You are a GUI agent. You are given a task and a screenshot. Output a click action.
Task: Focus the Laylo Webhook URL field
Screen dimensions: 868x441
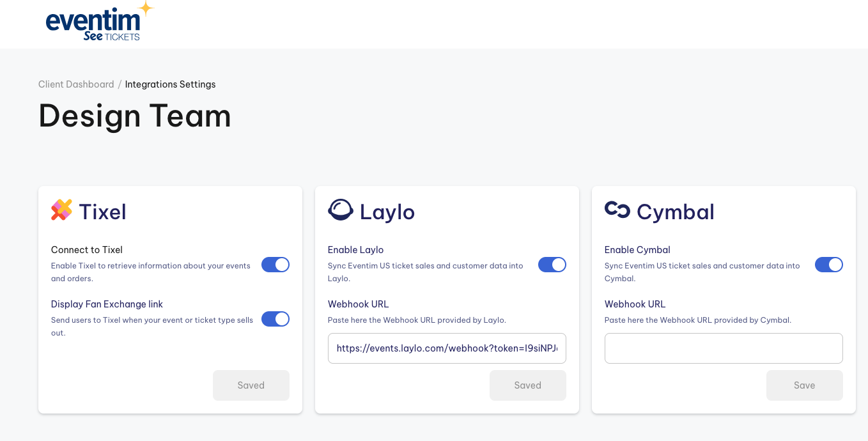click(x=447, y=348)
